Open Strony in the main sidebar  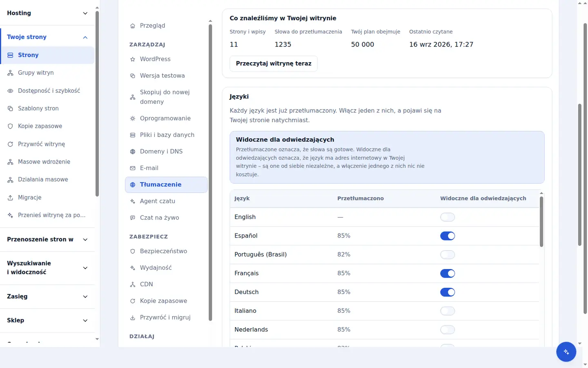point(48,55)
